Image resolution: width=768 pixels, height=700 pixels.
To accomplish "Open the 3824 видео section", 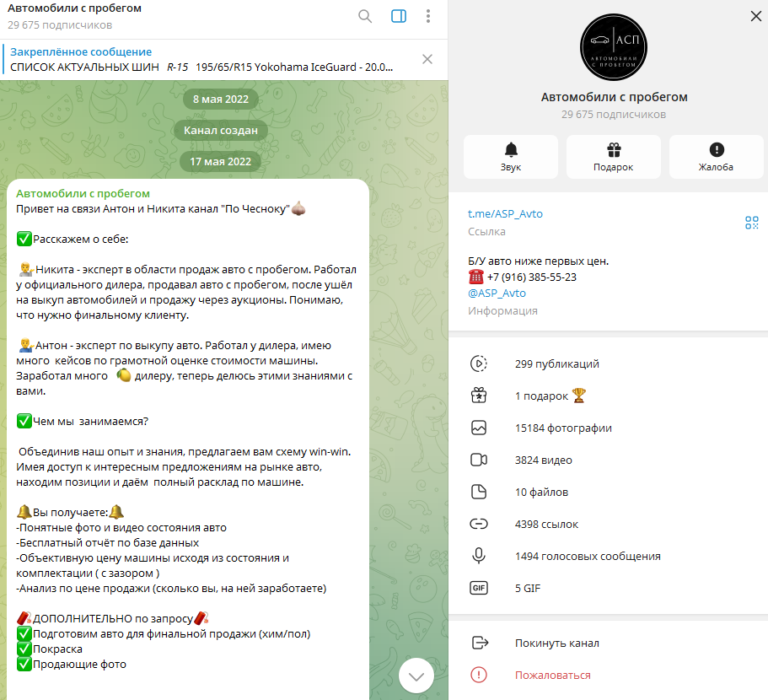I will (x=609, y=460).
